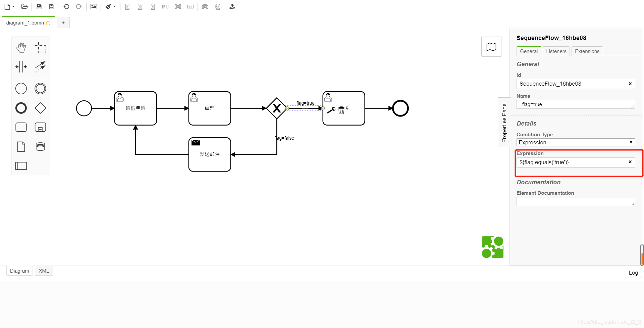Pick the gateway diamond from the palette
Screen dimensions: 644x328
[40, 108]
